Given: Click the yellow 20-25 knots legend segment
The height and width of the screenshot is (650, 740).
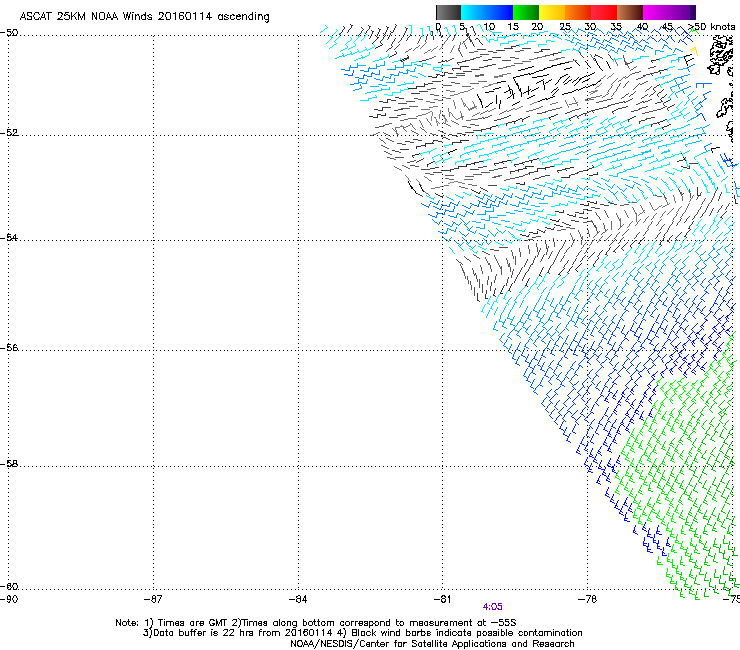Looking at the screenshot, I should point(552,12).
